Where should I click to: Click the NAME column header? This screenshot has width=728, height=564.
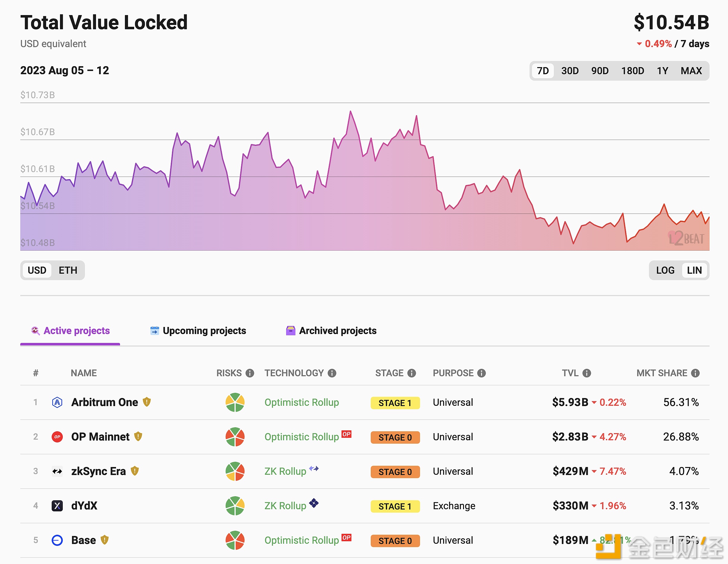click(x=84, y=373)
